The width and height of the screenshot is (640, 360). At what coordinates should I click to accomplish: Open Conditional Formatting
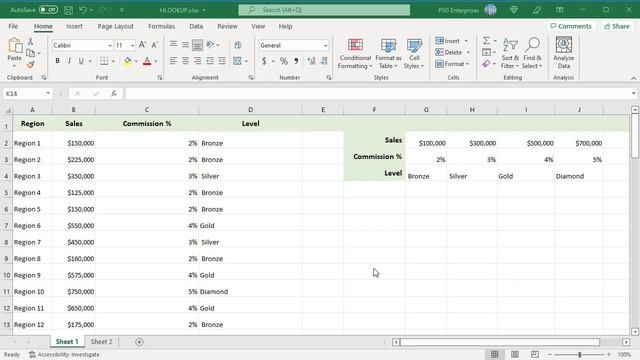355,53
